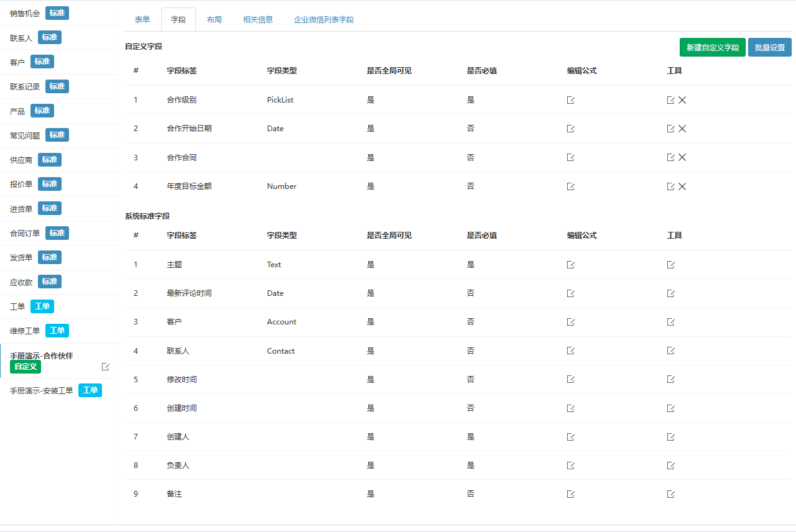The height and width of the screenshot is (532, 796).
Task: Open edit tool for 创建人 field
Action: [670, 437]
